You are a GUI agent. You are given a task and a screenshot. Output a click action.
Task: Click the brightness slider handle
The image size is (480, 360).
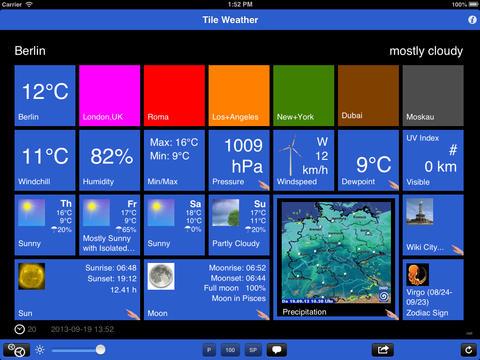pyautogui.click(x=100, y=350)
